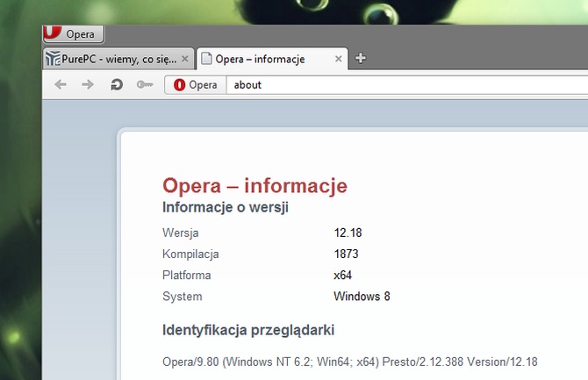Open the Opera main menu button
The width and height of the screenshot is (588, 380).
click(x=74, y=34)
